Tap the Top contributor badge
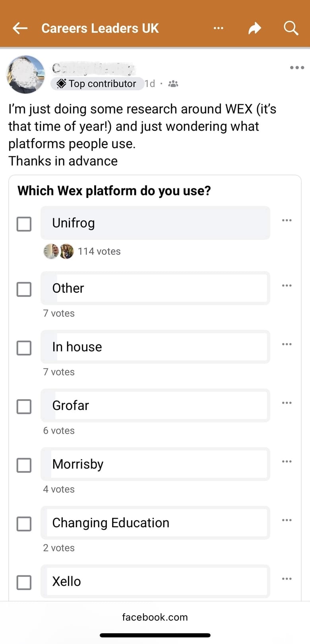This screenshot has width=310, height=644. click(x=97, y=84)
